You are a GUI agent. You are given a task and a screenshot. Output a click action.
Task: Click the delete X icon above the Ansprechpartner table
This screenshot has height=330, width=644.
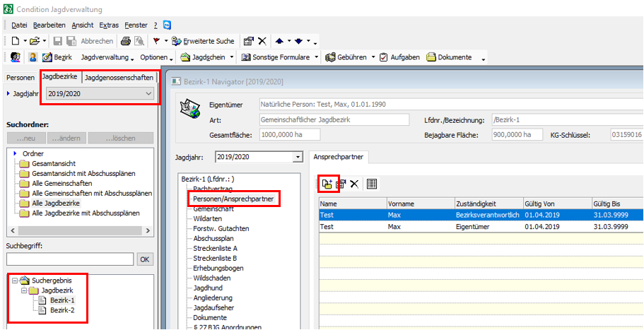[x=354, y=184]
